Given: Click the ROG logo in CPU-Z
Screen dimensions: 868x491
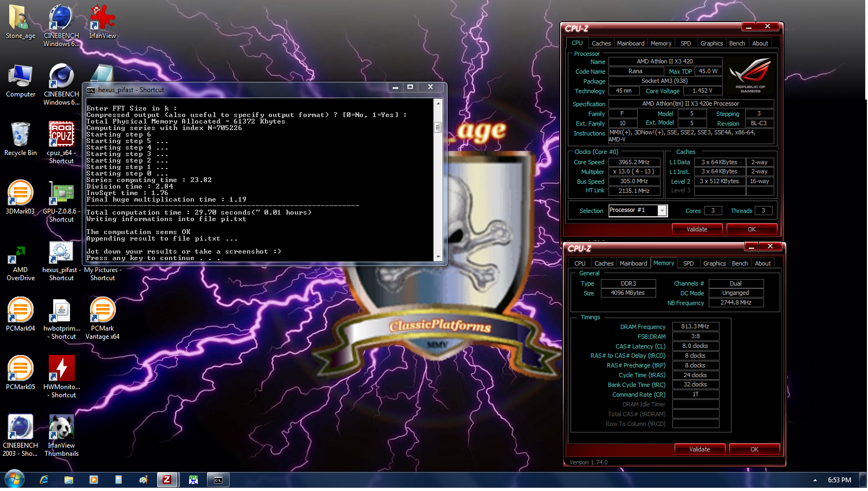Looking at the screenshot, I should pyautogui.click(x=750, y=76).
